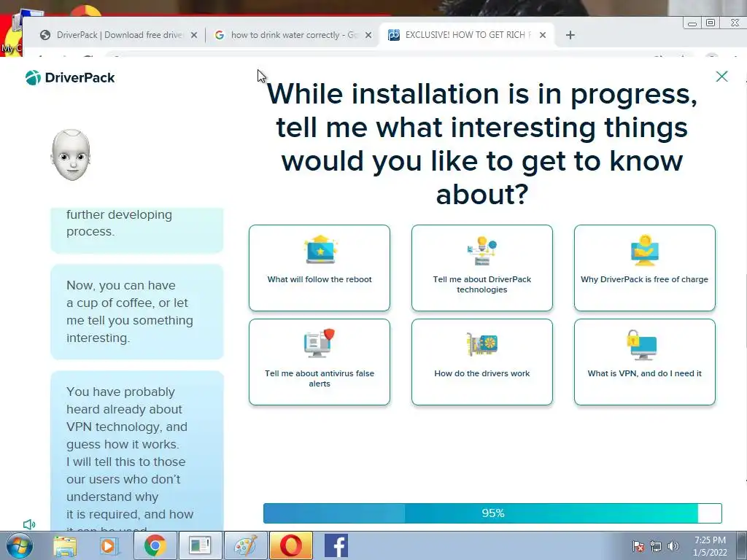Open the volume icon in system tray
The image size is (747, 560).
click(673, 546)
